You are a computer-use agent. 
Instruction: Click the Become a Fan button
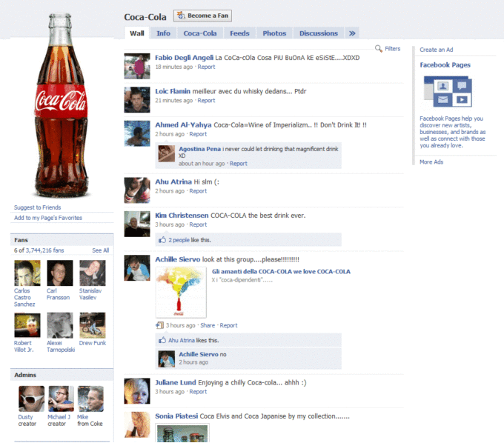(x=202, y=16)
